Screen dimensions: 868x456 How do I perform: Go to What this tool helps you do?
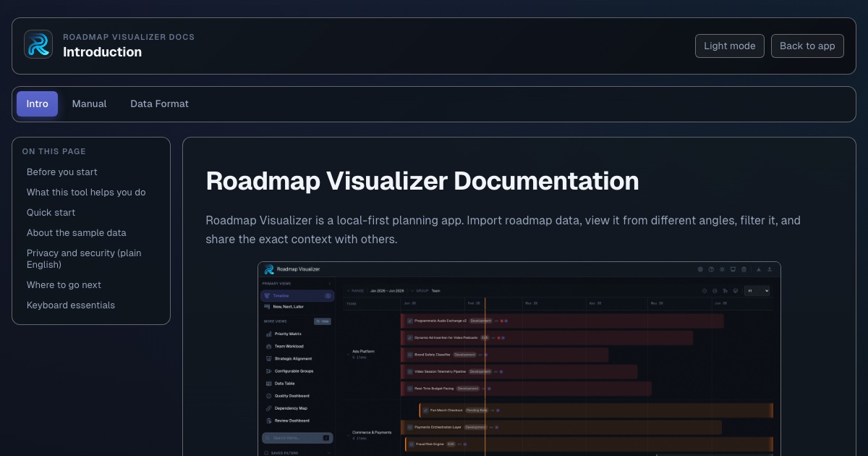click(x=86, y=192)
